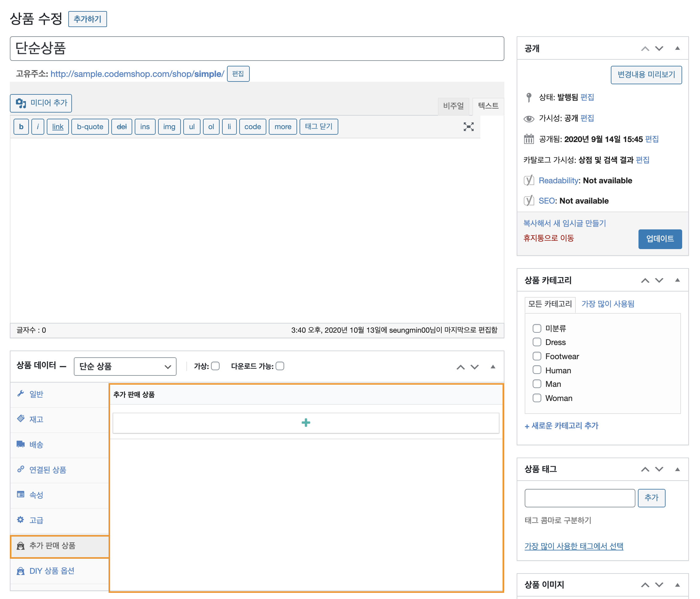Open the 일반 tab with wrench icon
Screen dimensions: 700x599
coord(36,394)
